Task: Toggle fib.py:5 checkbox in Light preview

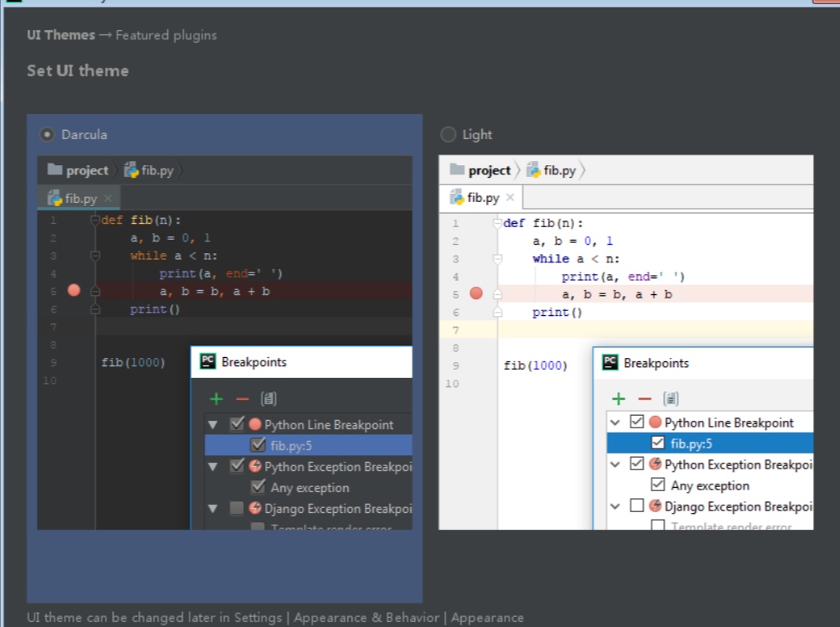Action: click(658, 443)
